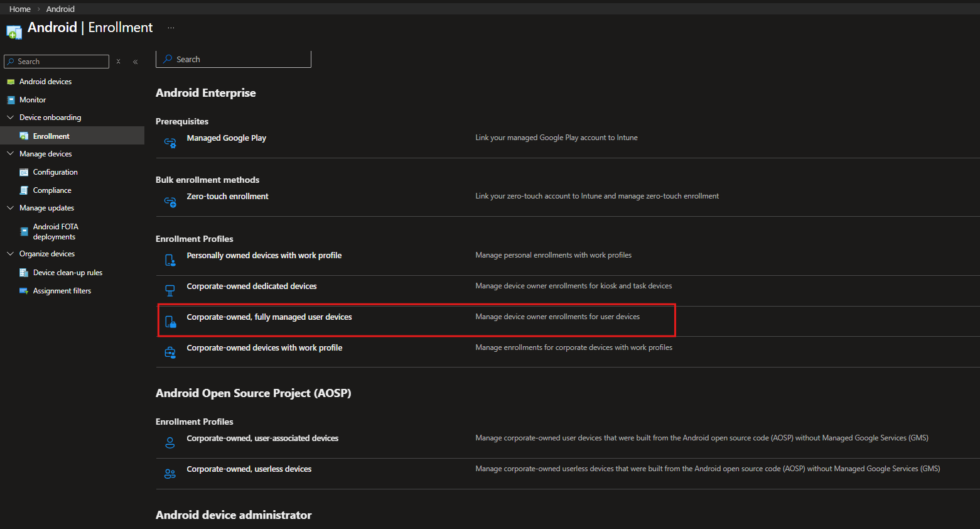Go to Android in the breadcrumb
This screenshot has width=980, height=529.
coord(60,9)
